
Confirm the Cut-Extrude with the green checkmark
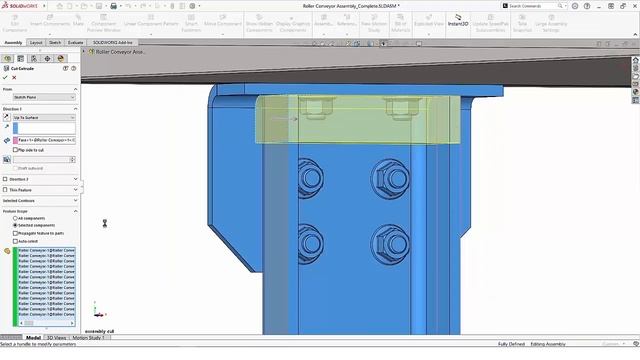click(x=5, y=78)
